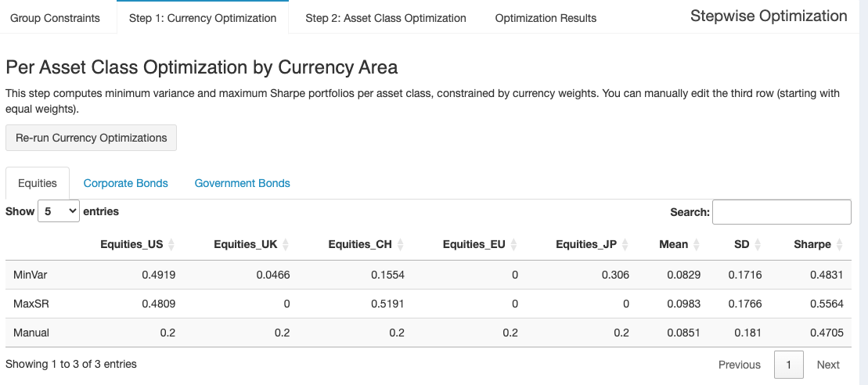Focus the table Search field
Viewport: 868px width, 385px height.
click(x=781, y=212)
